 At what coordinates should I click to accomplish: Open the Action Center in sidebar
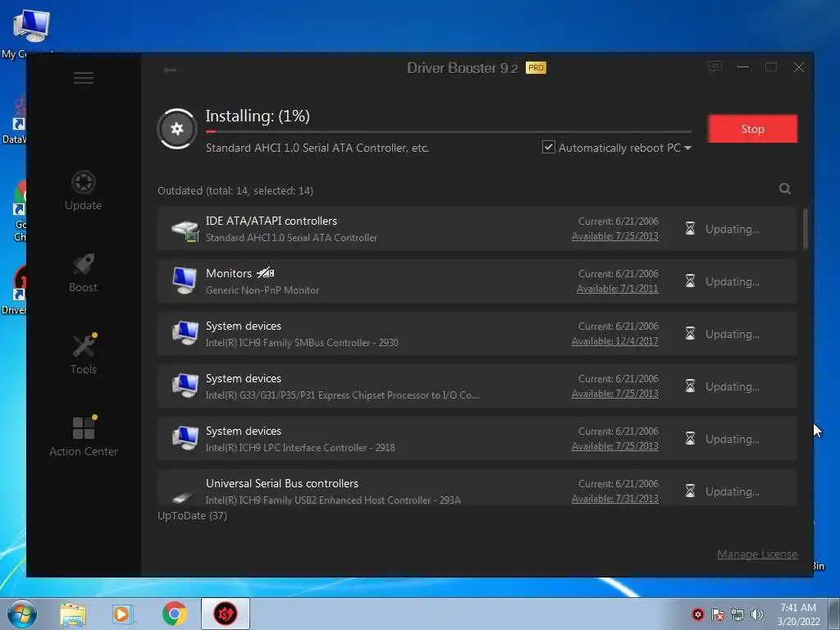click(x=84, y=436)
